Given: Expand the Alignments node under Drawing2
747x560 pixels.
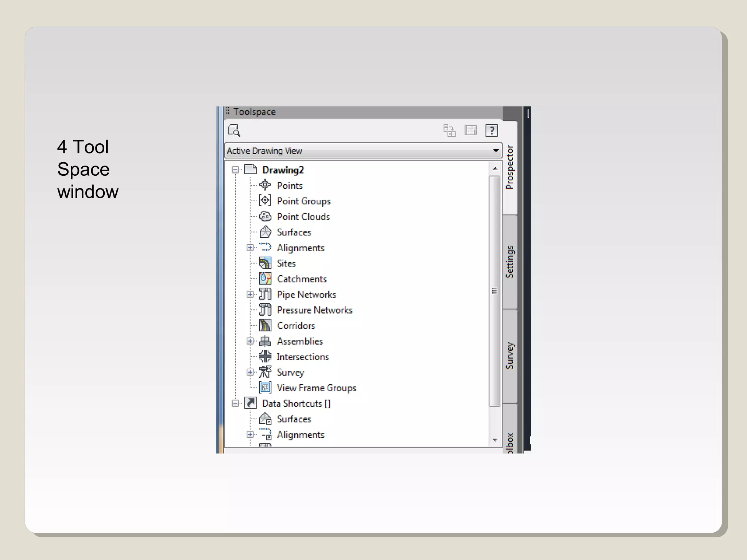Looking at the screenshot, I should coord(250,248).
